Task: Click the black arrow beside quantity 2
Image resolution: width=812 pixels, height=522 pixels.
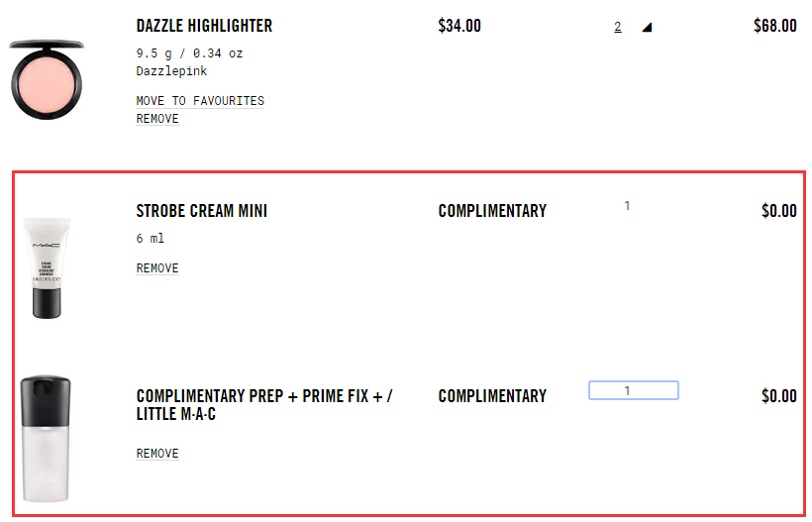Action: click(647, 28)
